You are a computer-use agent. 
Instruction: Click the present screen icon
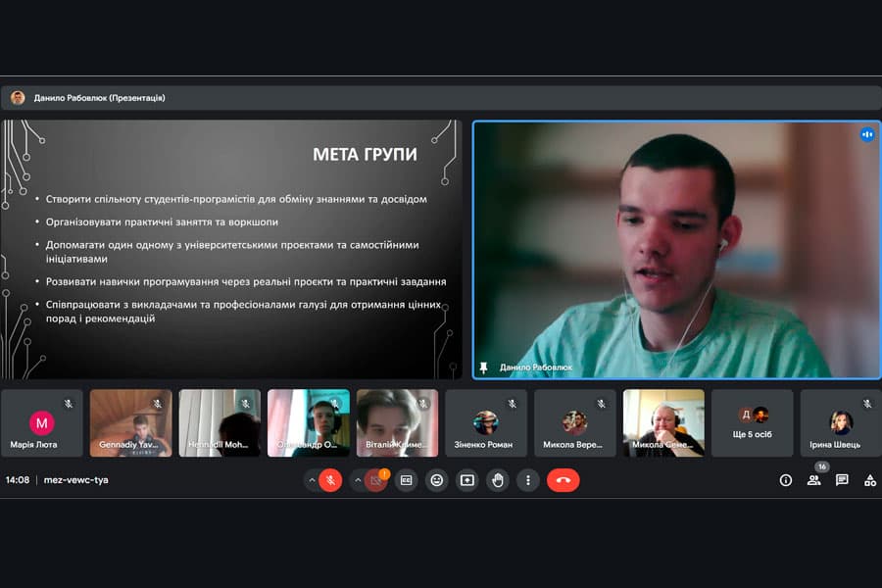point(466,480)
